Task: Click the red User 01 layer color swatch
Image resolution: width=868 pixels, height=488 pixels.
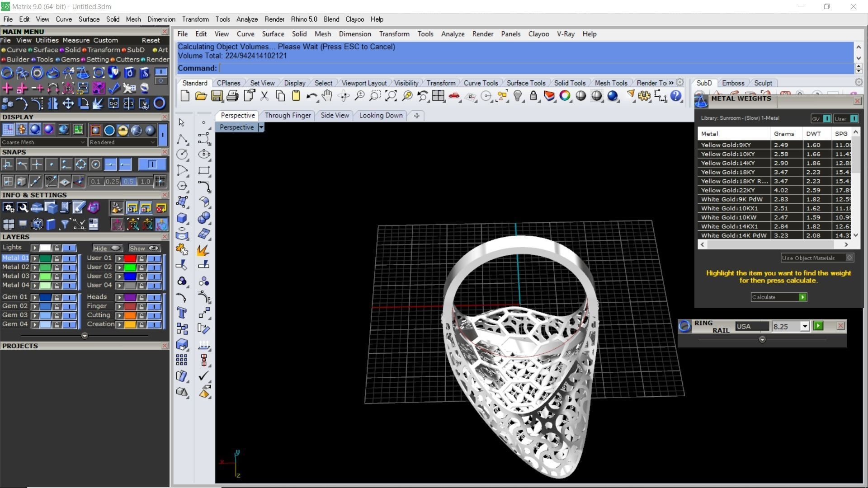Action: 130,258
